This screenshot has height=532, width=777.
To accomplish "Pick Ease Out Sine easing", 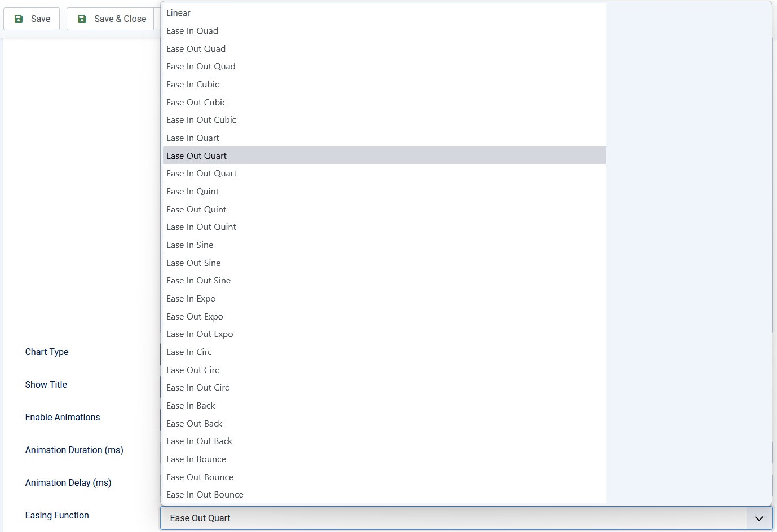I will tap(193, 263).
